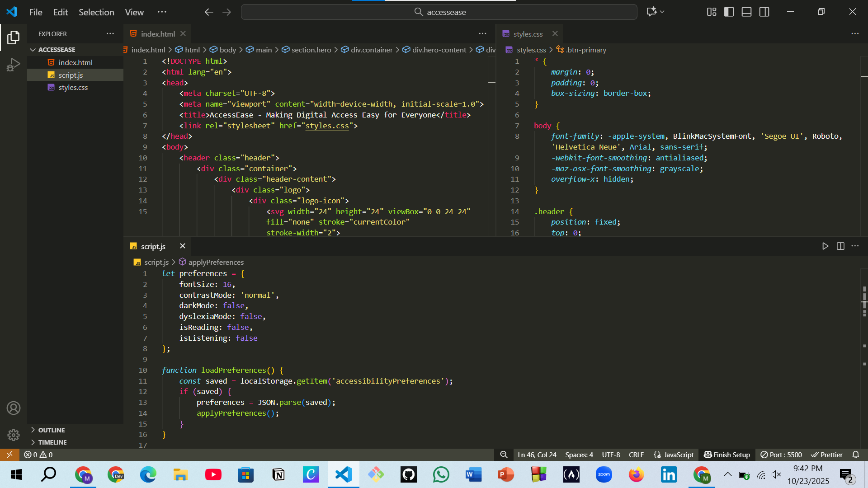Open the Manage gear icon
The width and height of the screenshot is (868, 488).
[13, 435]
